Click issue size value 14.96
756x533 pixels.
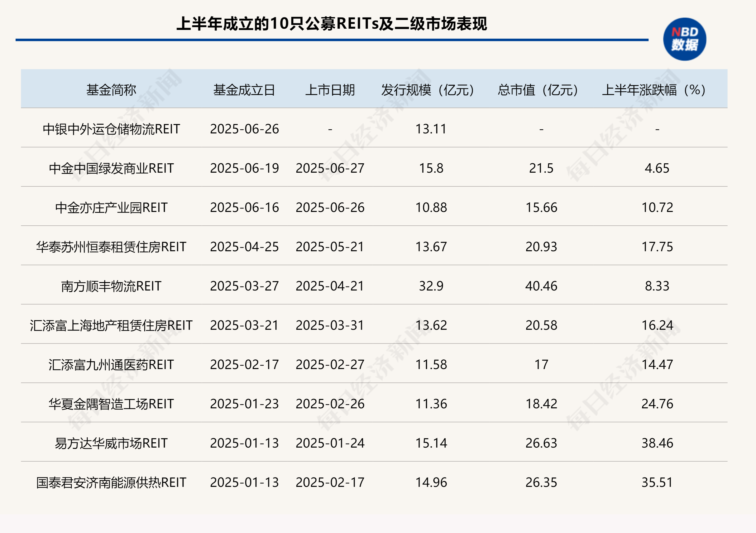[x=431, y=482]
